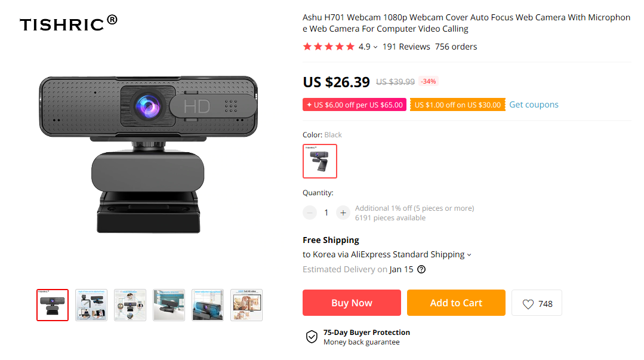Select fourth thumbnail of webcam on monitor

(x=169, y=305)
